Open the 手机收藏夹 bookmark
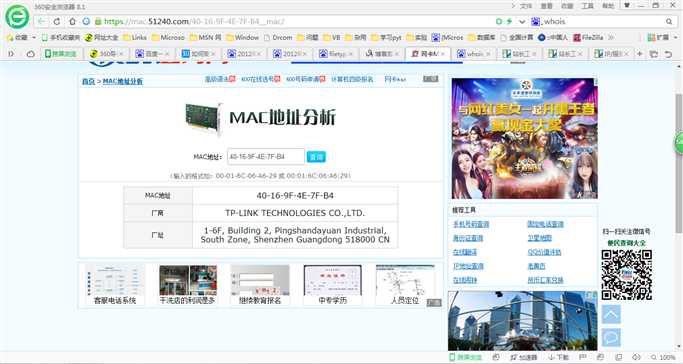The height and width of the screenshot is (364, 683). pos(61,37)
